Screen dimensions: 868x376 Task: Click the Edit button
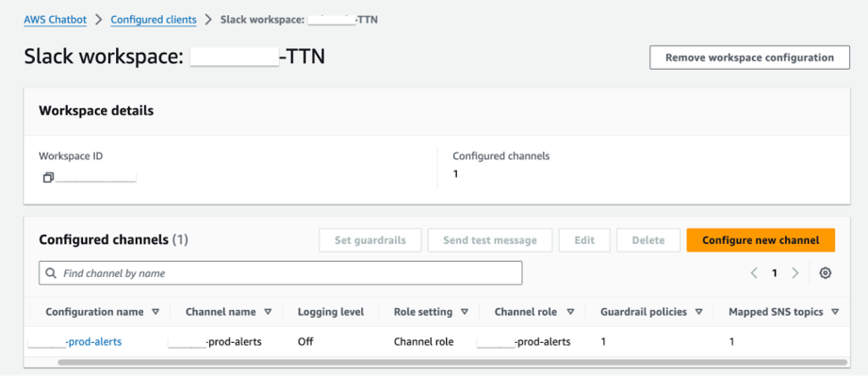coord(584,240)
